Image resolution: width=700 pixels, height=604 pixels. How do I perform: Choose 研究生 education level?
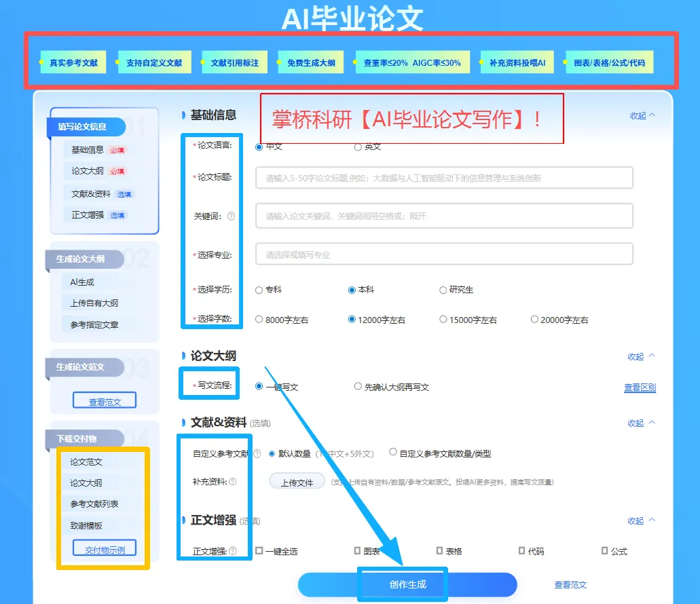(x=443, y=290)
